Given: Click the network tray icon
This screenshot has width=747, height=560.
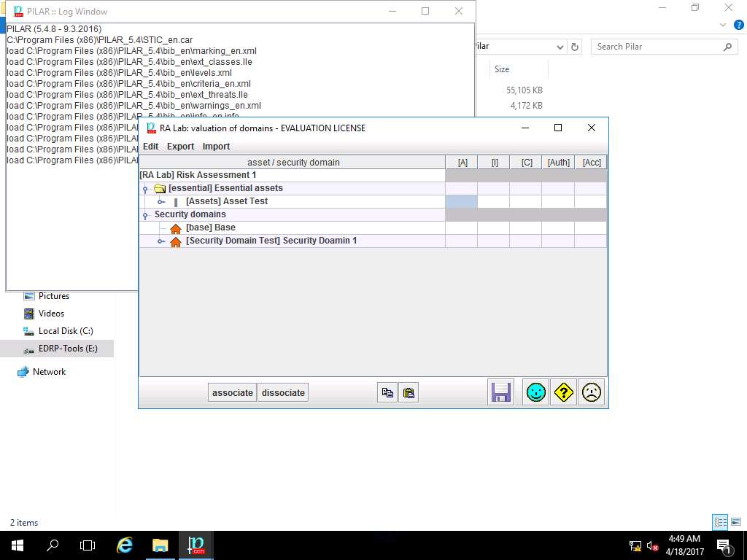Looking at the screenshot, I should coord(635,545).
